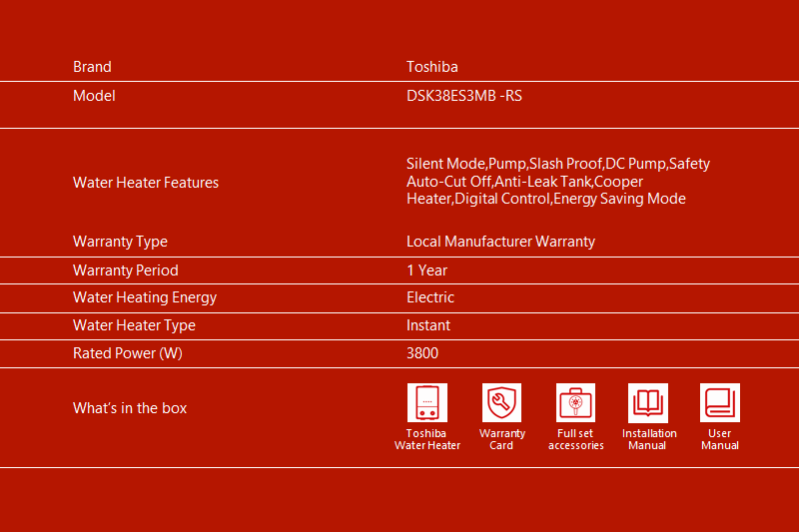Click the 'Local Manufacturer Warranty' value
799x532 pixels.
500,242
